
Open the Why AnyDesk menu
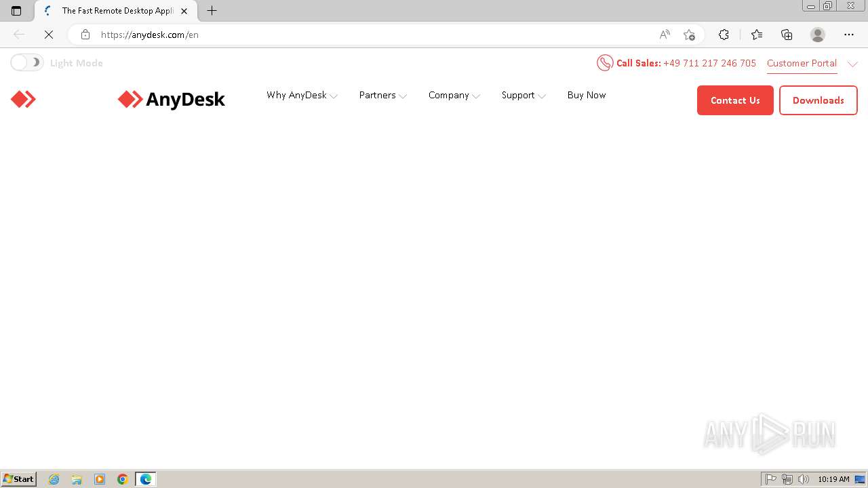[296, 95]
